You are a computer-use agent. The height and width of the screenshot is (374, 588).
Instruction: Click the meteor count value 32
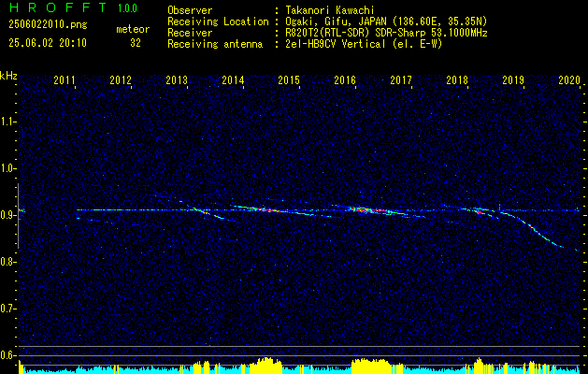pyautogui.click(x=136, y=43)
